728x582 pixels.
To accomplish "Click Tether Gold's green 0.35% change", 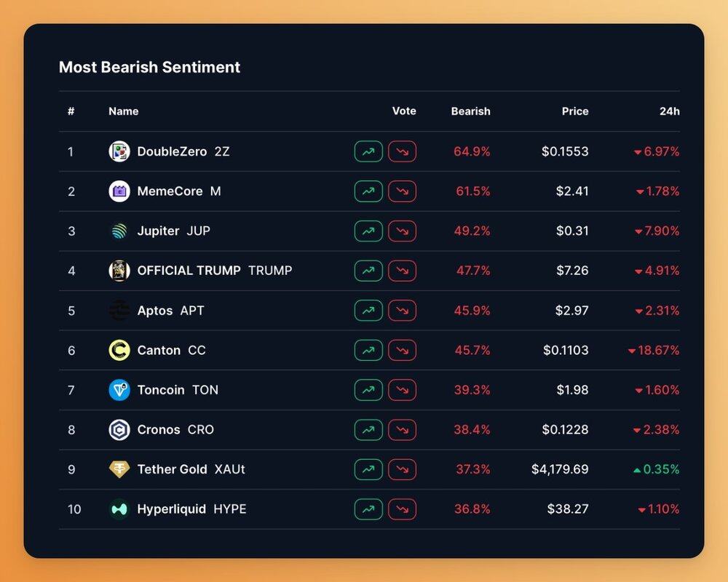I will (x=657, y=469).
